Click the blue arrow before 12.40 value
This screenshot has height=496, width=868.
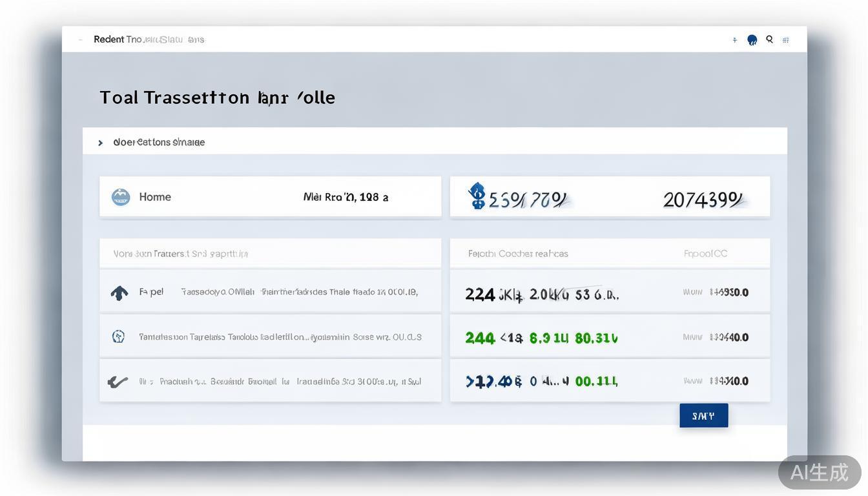(470, 382)
